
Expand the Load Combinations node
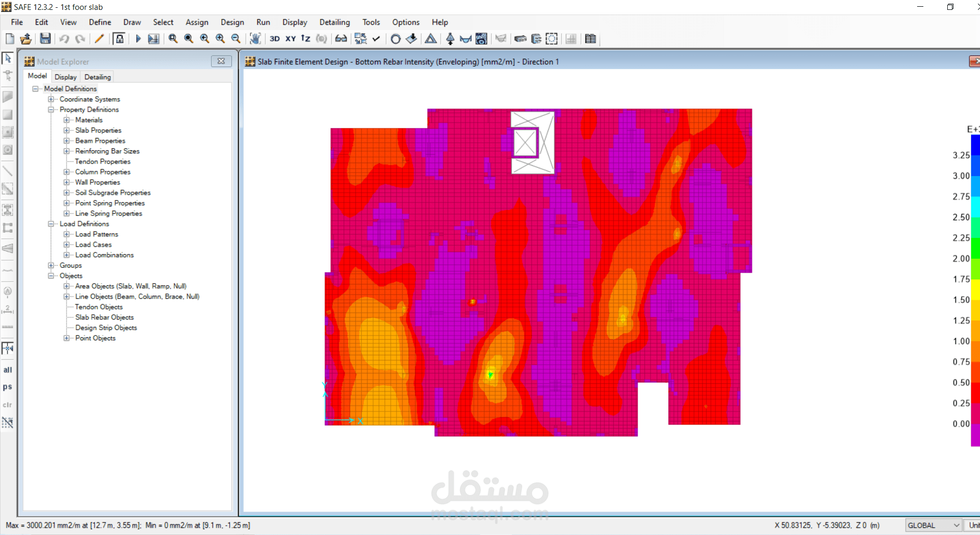coord(67,255)
